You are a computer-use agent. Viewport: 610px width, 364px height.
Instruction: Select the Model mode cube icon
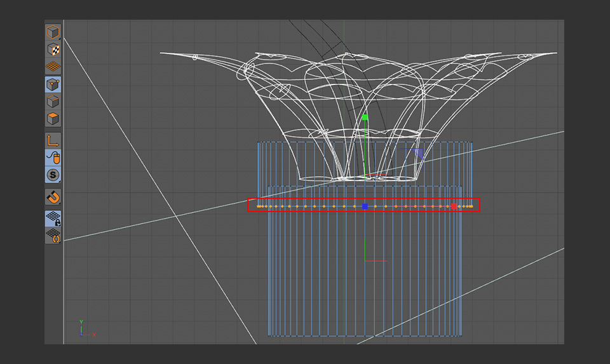click(x=53, y=32)
